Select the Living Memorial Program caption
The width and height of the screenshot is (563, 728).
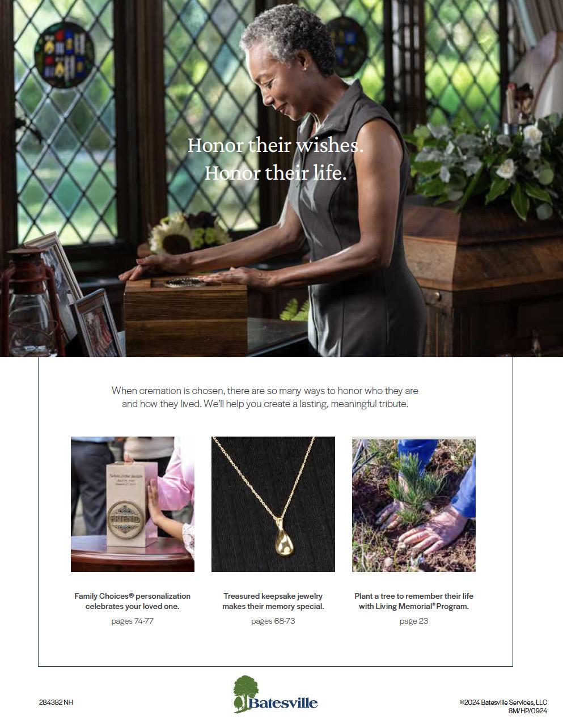pos(414,601)
